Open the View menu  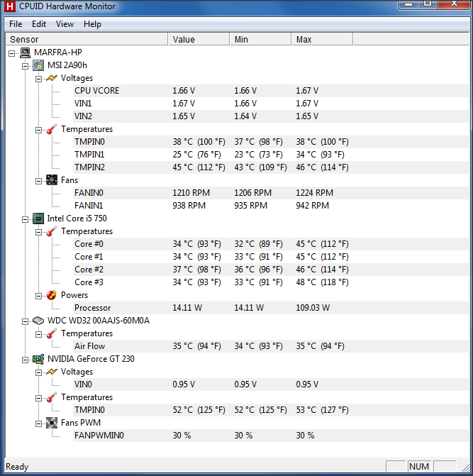65,24
